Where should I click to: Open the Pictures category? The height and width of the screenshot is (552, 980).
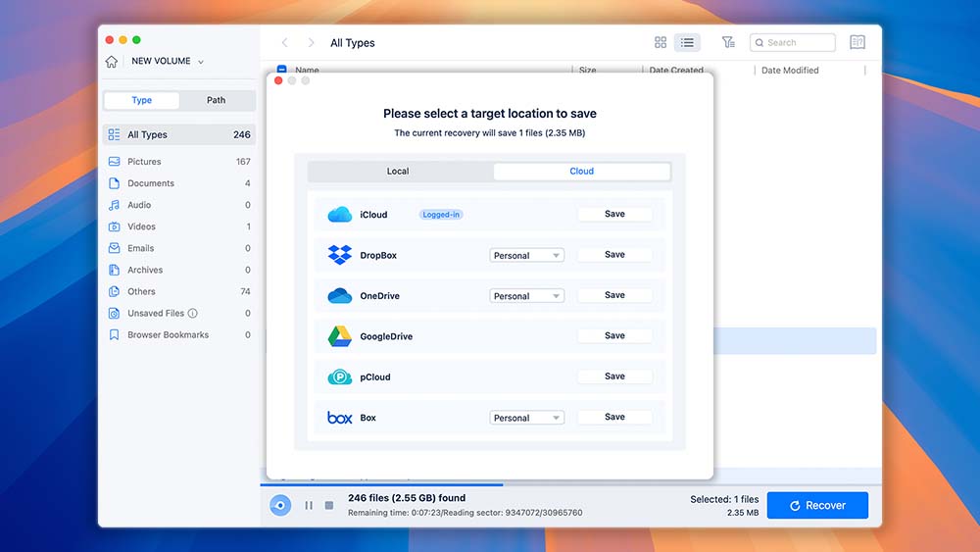click(178, 162)
